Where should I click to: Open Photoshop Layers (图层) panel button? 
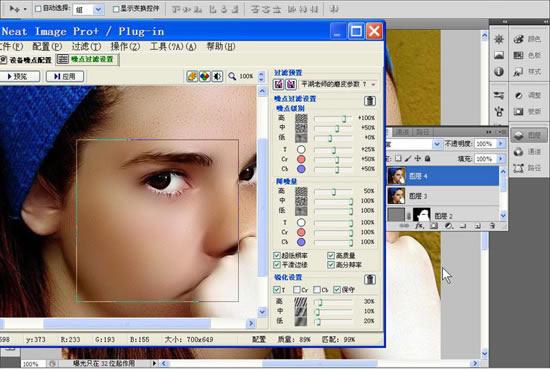528,135
